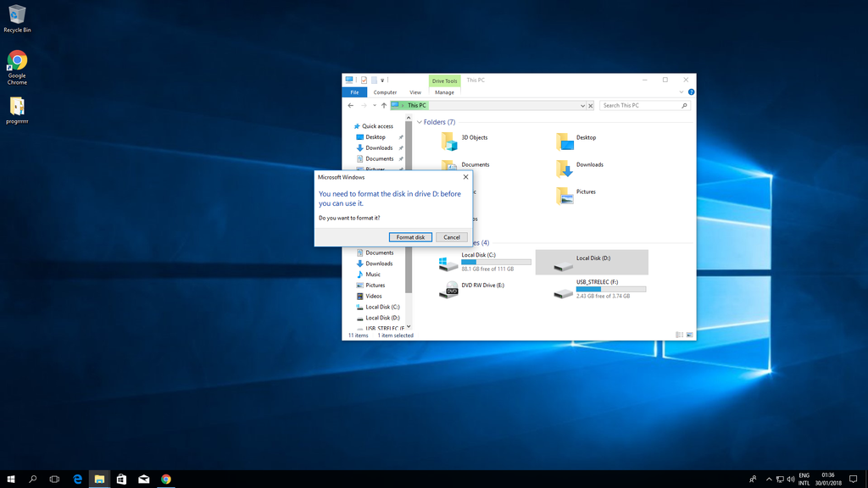Click the New folder quick access icon

click(374, 80)
